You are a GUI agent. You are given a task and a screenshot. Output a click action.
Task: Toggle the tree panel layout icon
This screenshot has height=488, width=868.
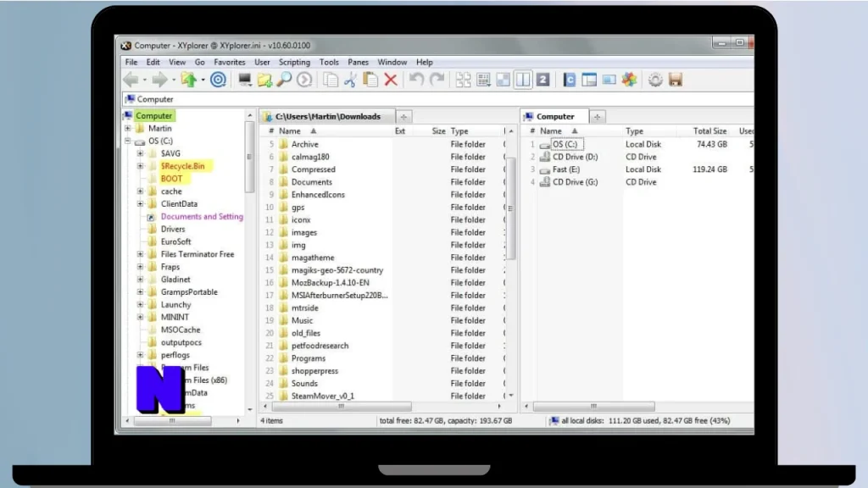[589, 80]
